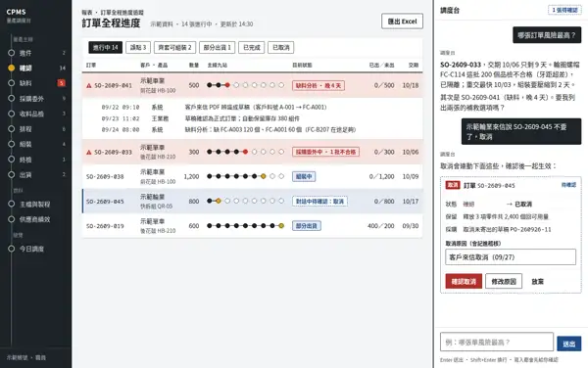Click the 交期 column header
Image resolution: width=588 pixels, height=368 pixels.
[414, 66]
